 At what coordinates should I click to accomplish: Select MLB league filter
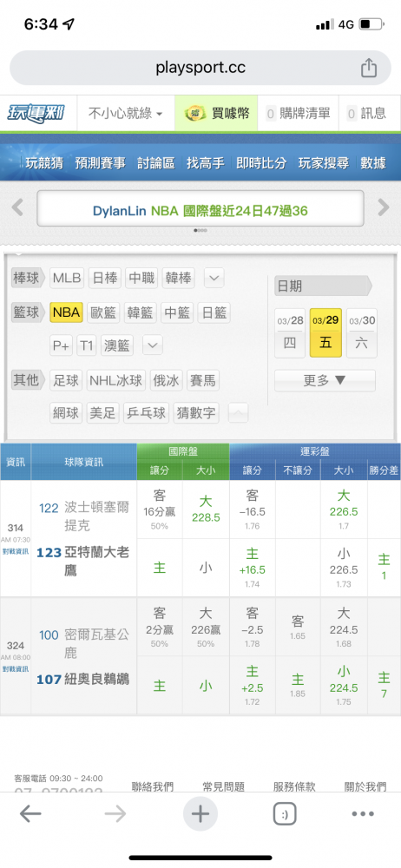67,278
